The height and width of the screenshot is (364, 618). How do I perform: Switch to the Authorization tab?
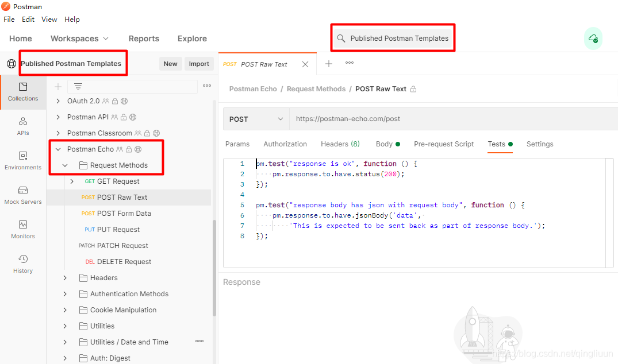pos(285,144)
